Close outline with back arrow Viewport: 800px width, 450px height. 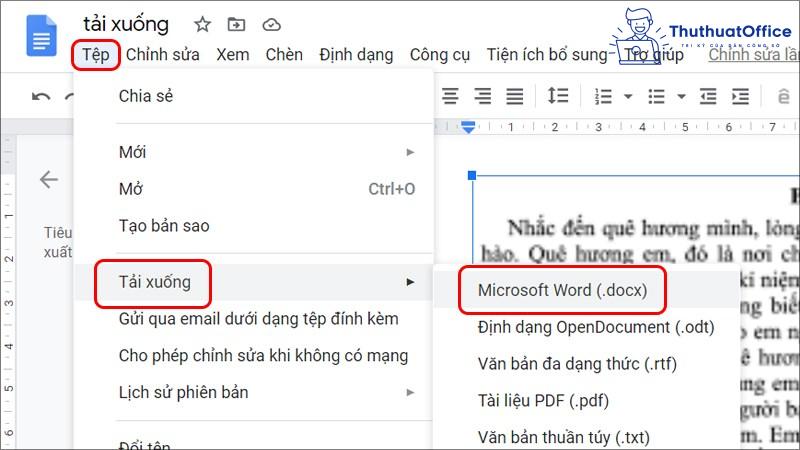[49, 180]
